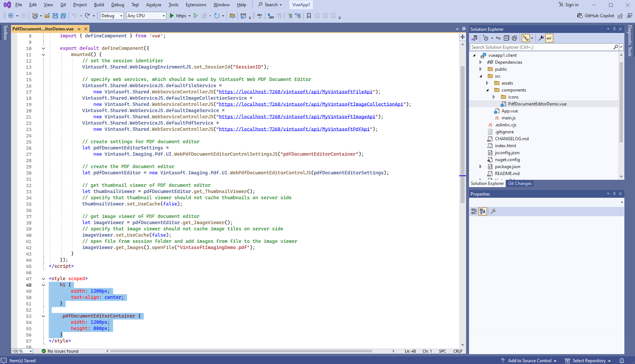This screenshot has width=635, height=364.
Task: Undo the last edit
Action: point(74,16)
